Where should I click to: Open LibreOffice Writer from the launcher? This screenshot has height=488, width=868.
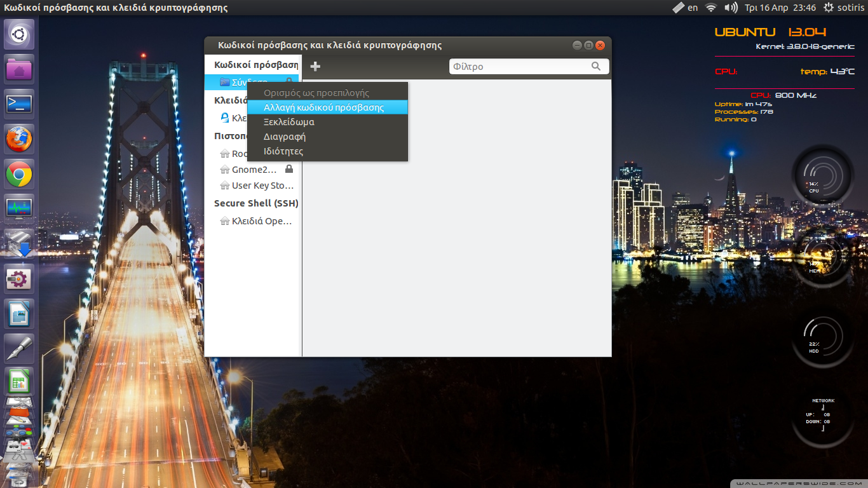(x=19, y=314)
